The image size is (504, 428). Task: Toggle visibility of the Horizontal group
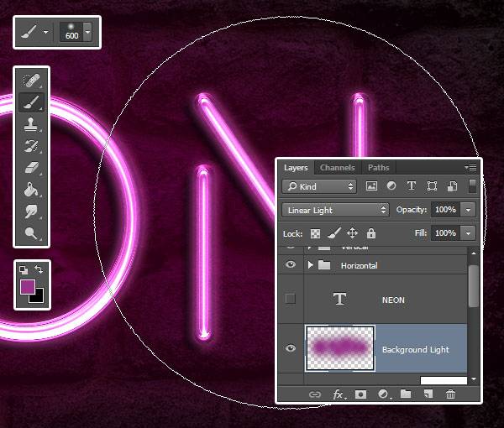pos(291,265)
